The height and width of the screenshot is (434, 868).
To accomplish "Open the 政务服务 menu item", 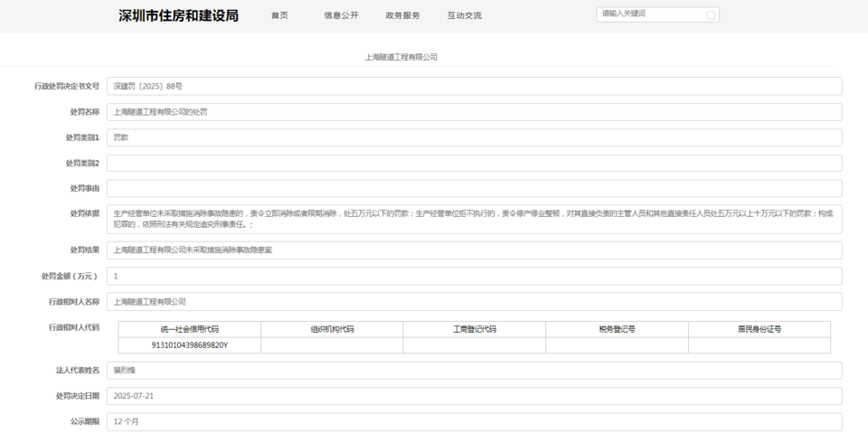I will point(403,15).
